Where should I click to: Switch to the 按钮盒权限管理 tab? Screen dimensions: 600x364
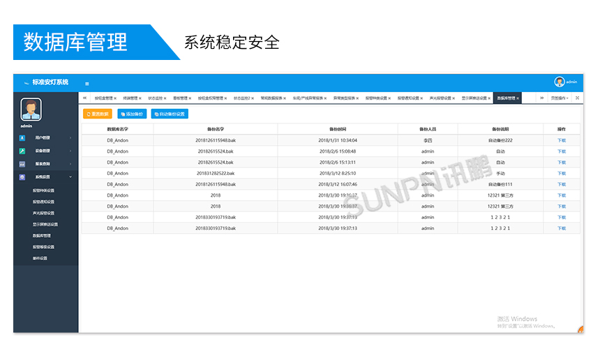(x=211, y=98)
